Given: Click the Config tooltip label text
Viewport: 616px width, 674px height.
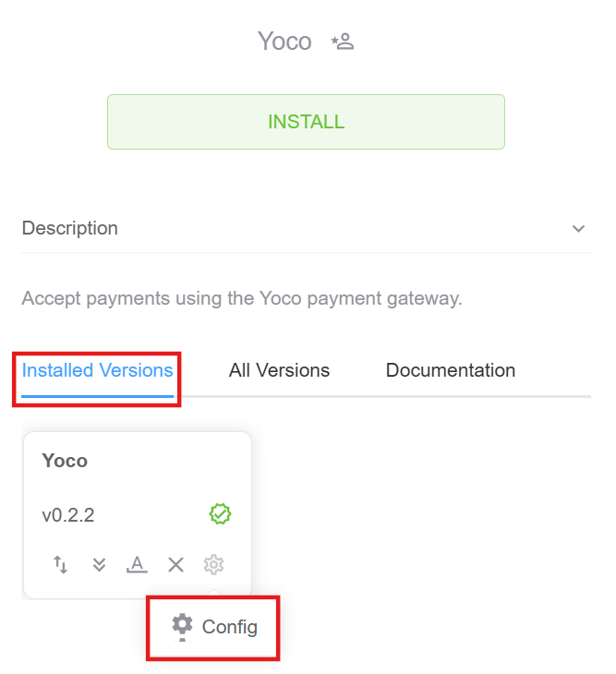Looking at the screenshot, I should click(230, 627).
